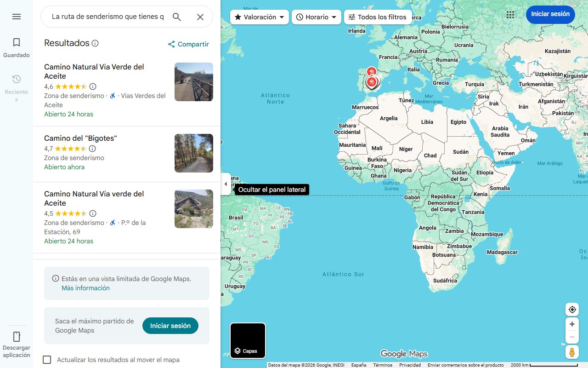Image resolution: width=588 pixels, height=368 pixels.
Task: Open the Capas layers switcher
Action: [248, 341]
